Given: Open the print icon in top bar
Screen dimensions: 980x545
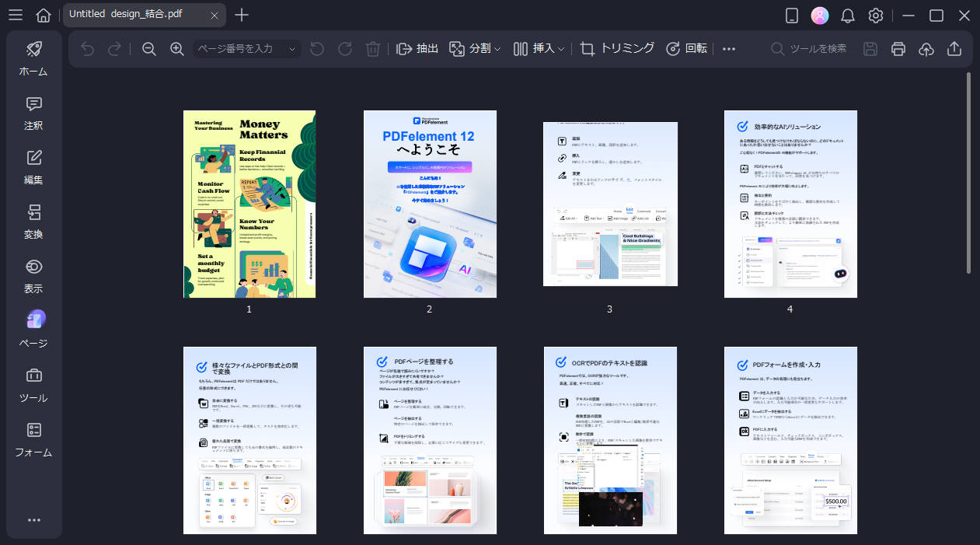Looking at the screenshot, I should (898, 48).
